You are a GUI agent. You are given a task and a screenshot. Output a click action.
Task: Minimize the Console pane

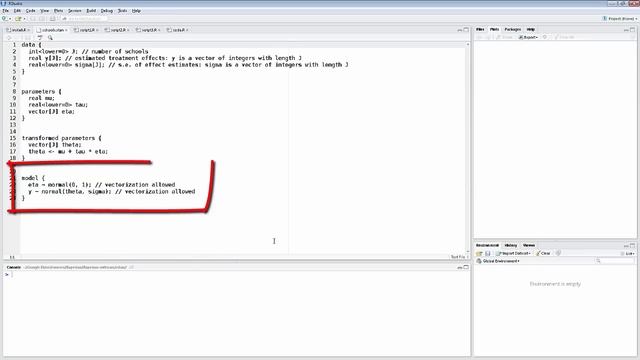(x=460, y=267)
